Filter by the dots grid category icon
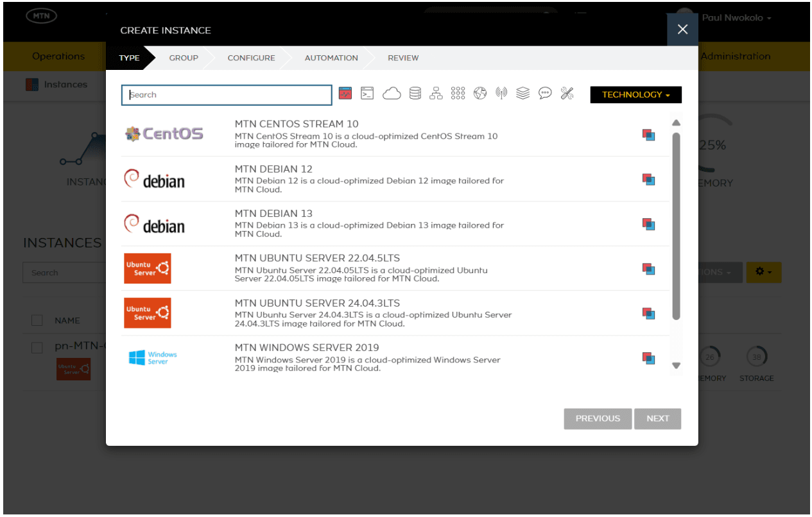 pyautogui.click(x=458, y=94)
